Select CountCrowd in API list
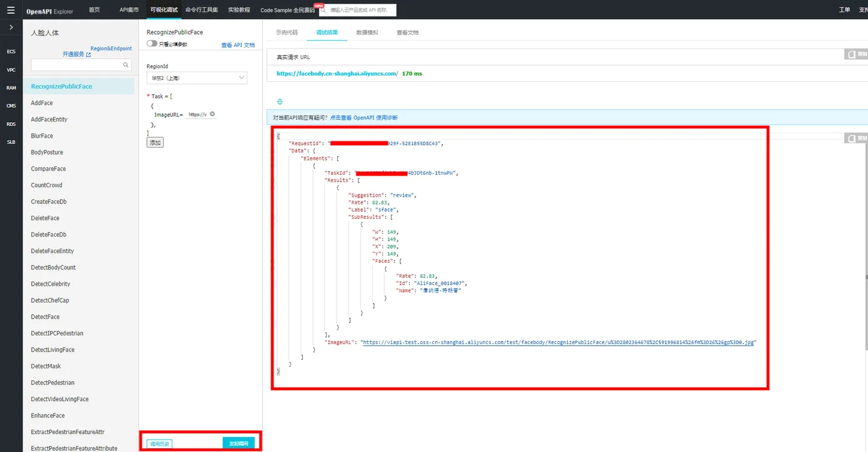The width and height of the screenshot is (868, 452). coord(46,185)
